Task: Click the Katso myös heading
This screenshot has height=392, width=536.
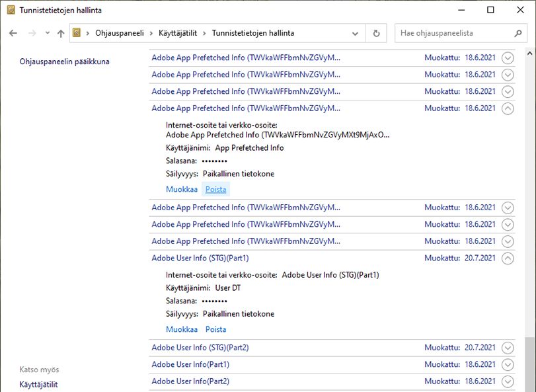Action: coord(39,370)
